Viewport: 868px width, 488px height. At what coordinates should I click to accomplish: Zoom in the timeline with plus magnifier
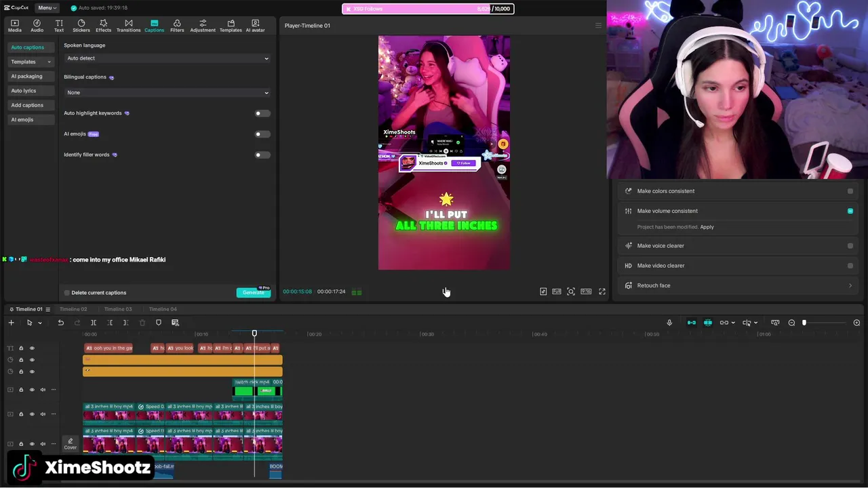pos(856,323)
